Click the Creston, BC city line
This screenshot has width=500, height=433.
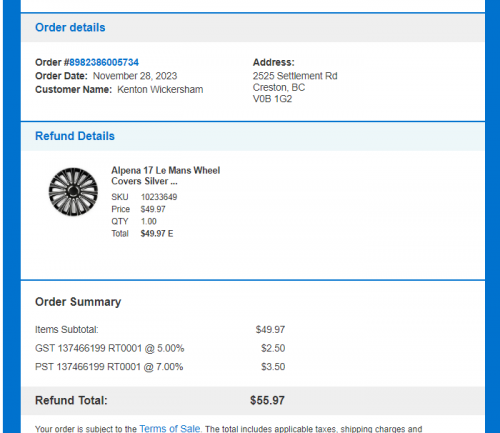pos(279,87)
